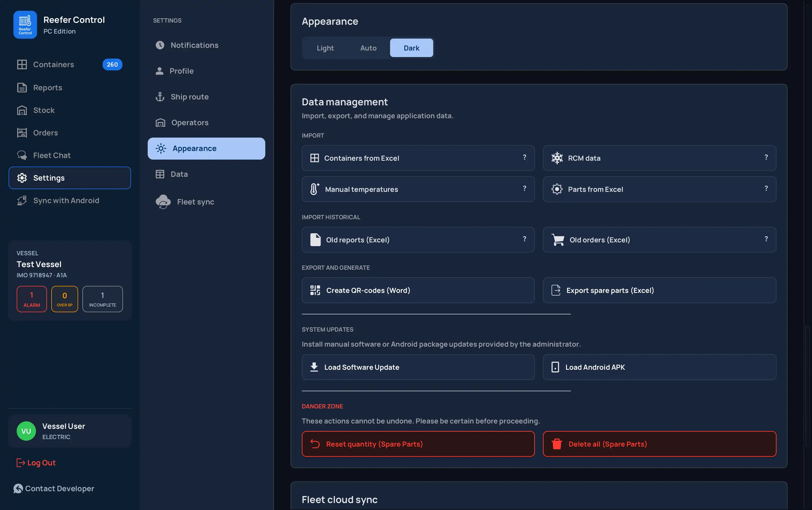
Task: Select the Dark theme option
Action: [x=411, y=48]
